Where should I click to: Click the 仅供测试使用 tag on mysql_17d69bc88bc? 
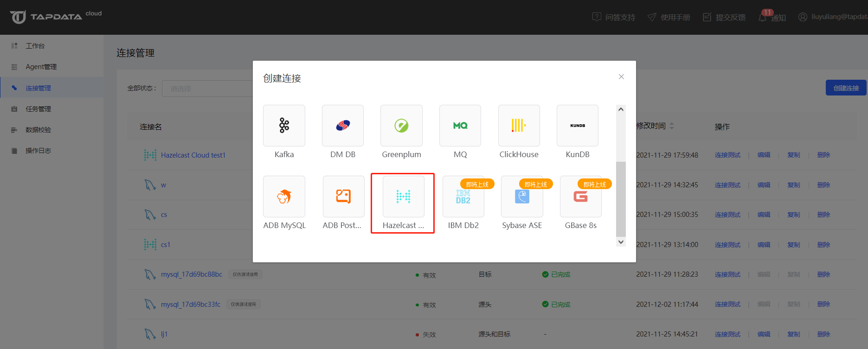[x=245, y=274]
